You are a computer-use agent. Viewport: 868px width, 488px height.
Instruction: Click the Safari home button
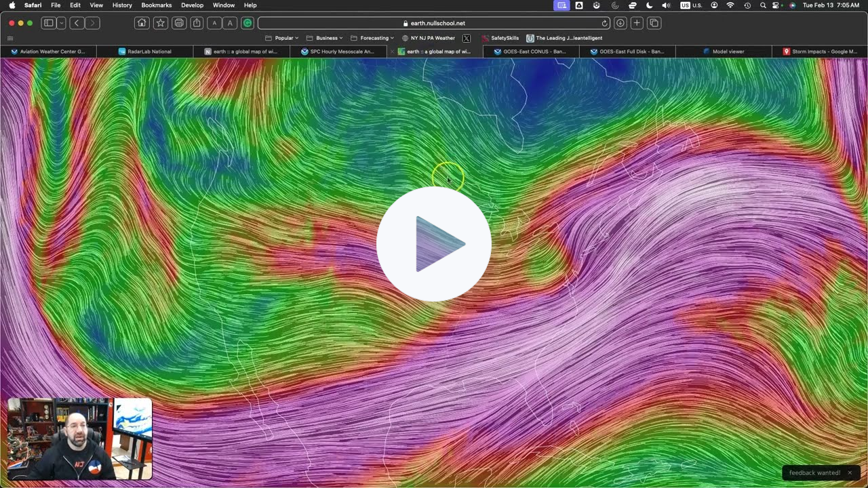tap(142, 23)
